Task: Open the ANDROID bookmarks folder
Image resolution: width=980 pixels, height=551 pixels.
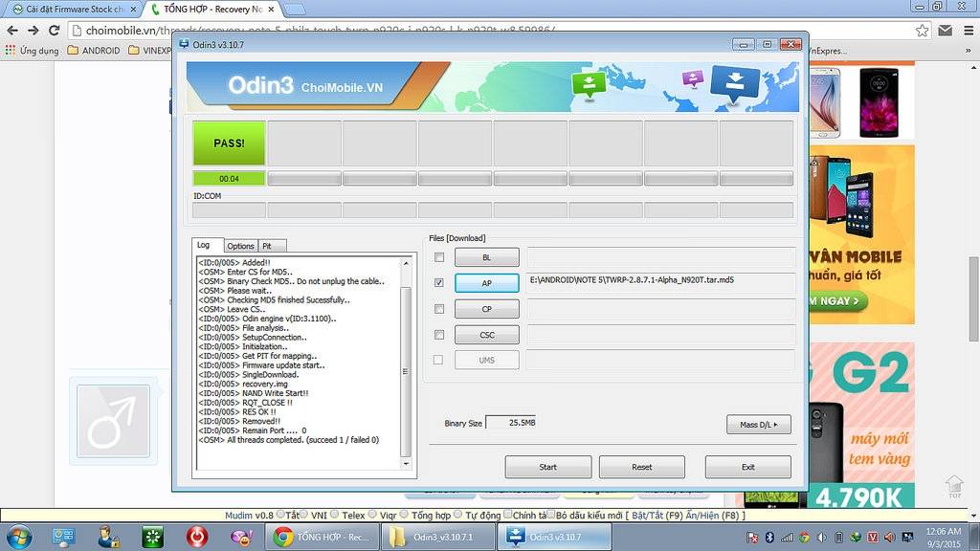Action: point(94,50)
